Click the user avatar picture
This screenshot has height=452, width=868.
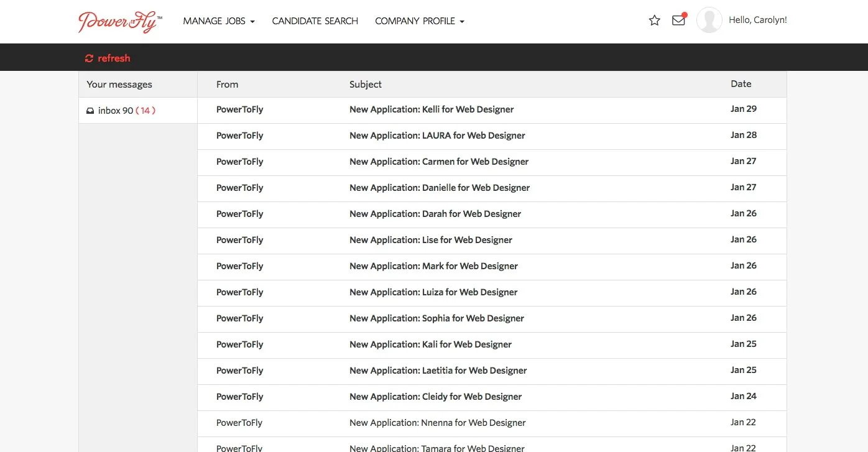(709, 20)
